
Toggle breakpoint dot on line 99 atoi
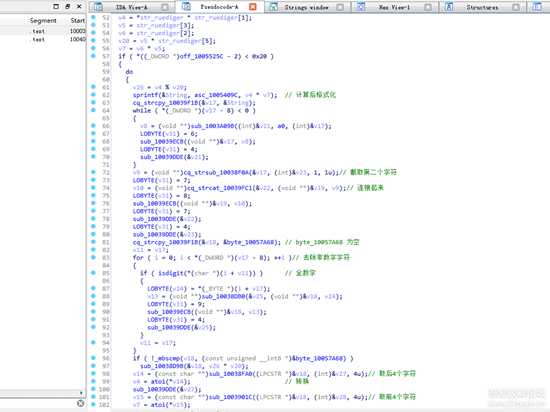pos(93,381)
